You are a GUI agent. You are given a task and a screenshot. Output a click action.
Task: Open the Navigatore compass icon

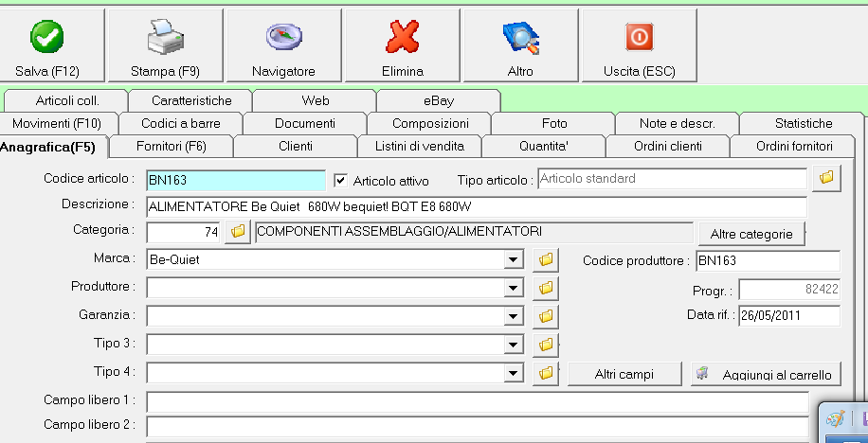284,37
